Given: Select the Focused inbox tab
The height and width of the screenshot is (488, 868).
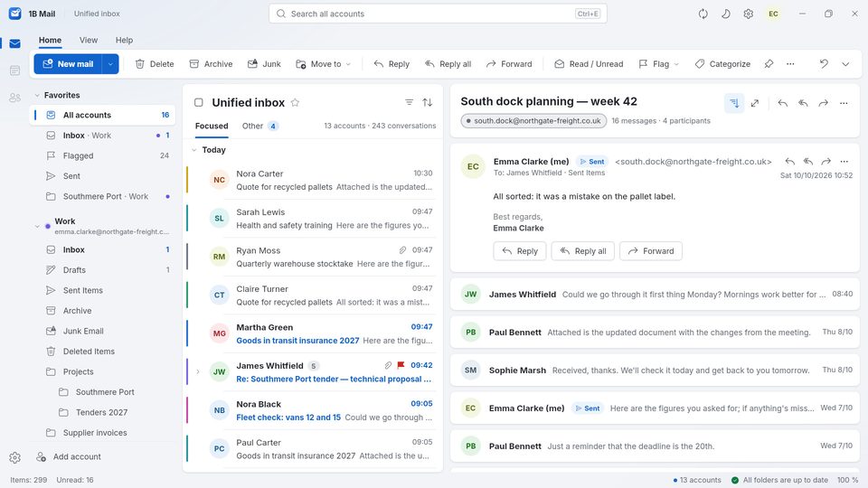Looking at the screenshot, I should point(212,127).
